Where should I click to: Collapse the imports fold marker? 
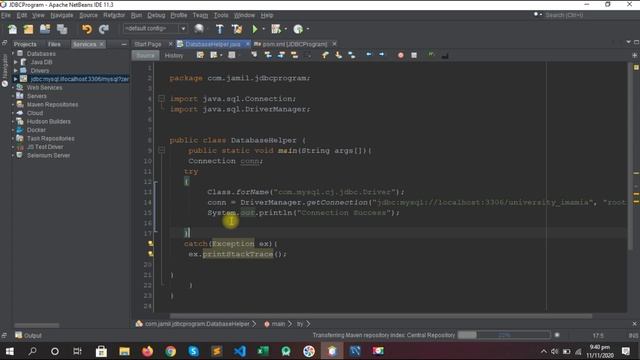tap(162, 98)
